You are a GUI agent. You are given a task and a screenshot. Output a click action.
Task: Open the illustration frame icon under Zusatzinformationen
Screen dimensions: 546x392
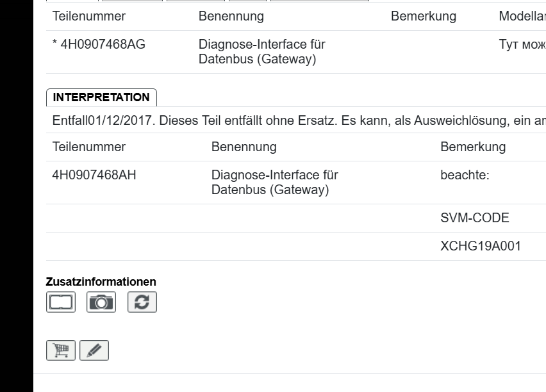coord(62,302)
